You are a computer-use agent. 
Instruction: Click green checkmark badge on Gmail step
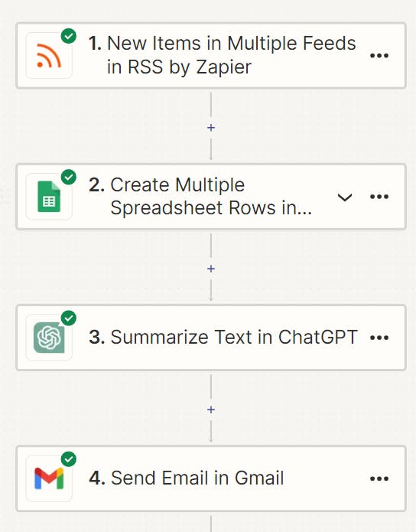coord(69,459)
